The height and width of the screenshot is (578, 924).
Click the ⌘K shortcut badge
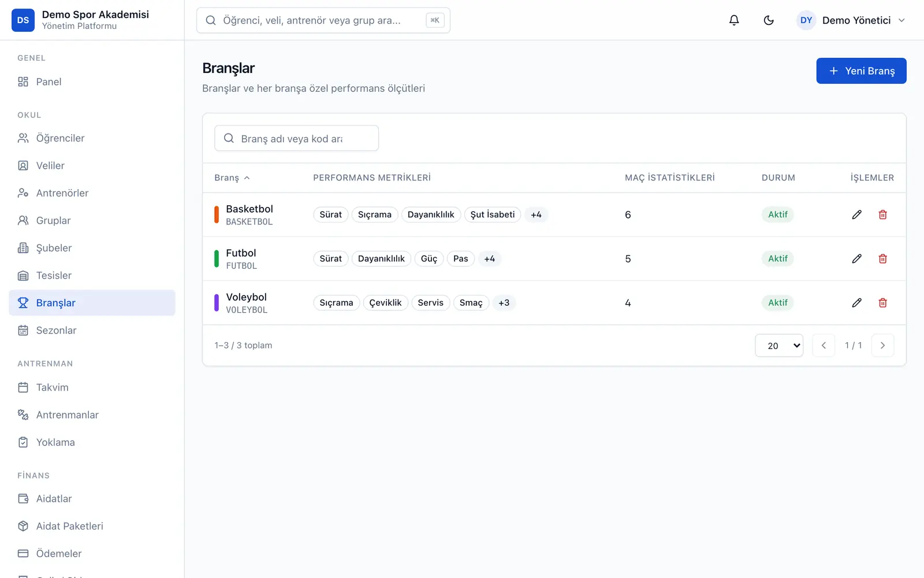(435, 20)
